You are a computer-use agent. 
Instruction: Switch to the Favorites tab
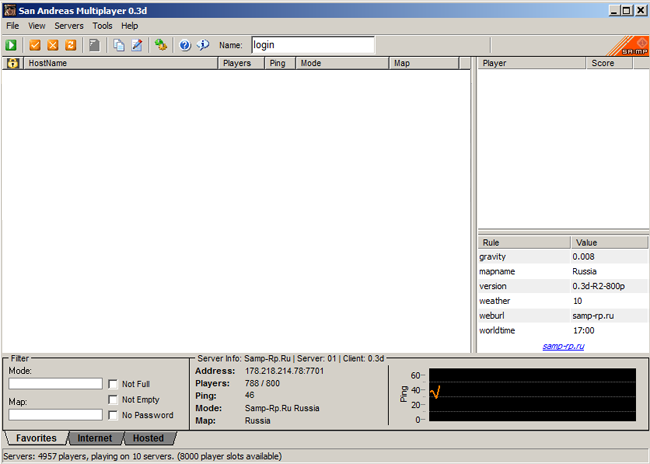(x=36, y=438)
